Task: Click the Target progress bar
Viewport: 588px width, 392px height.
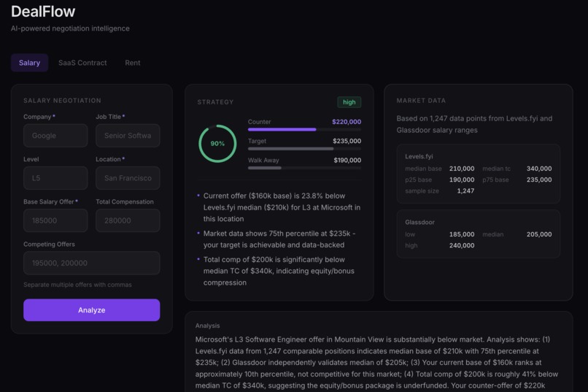Action: (x=304, y=148)
